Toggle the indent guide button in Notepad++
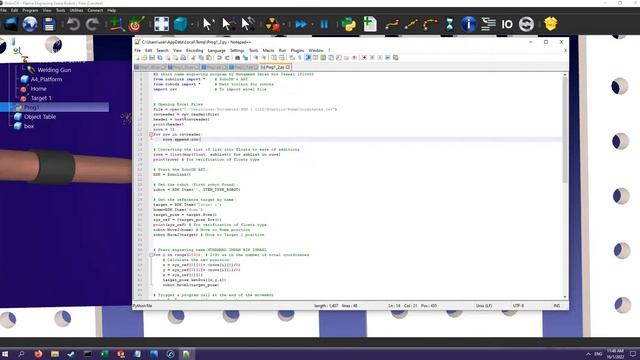Image resolution: width=640 pixels, height=360 pixels. point(308,58)
